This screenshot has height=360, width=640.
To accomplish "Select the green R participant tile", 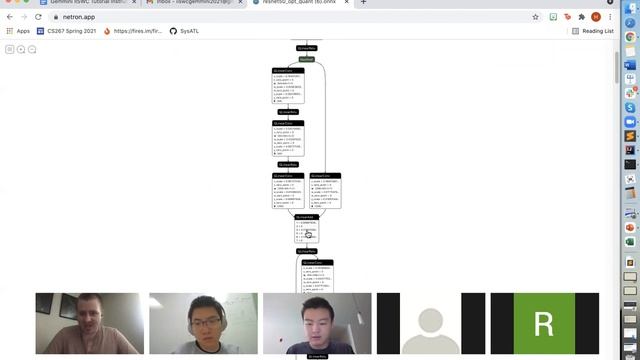I will coord(544,323).
